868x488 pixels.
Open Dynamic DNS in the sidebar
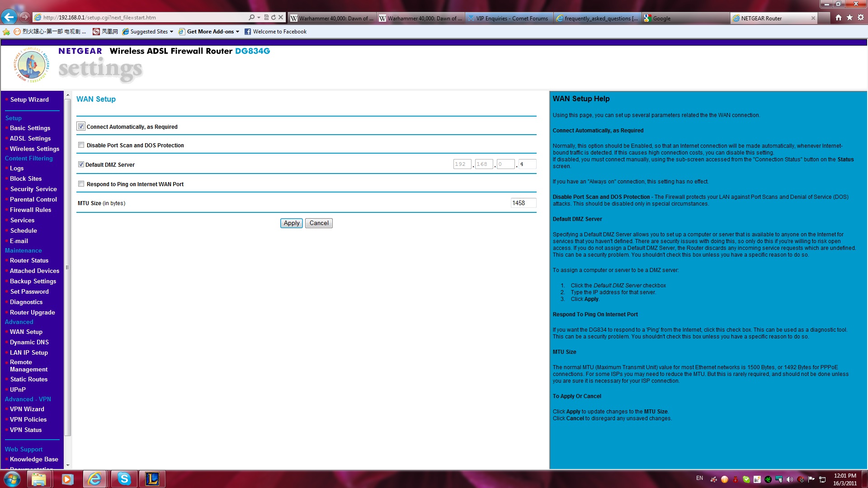[29, 342]
